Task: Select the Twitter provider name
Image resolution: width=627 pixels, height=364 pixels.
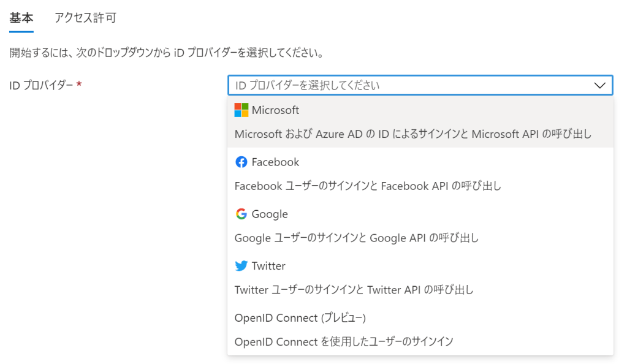Action: pos(268,266)
